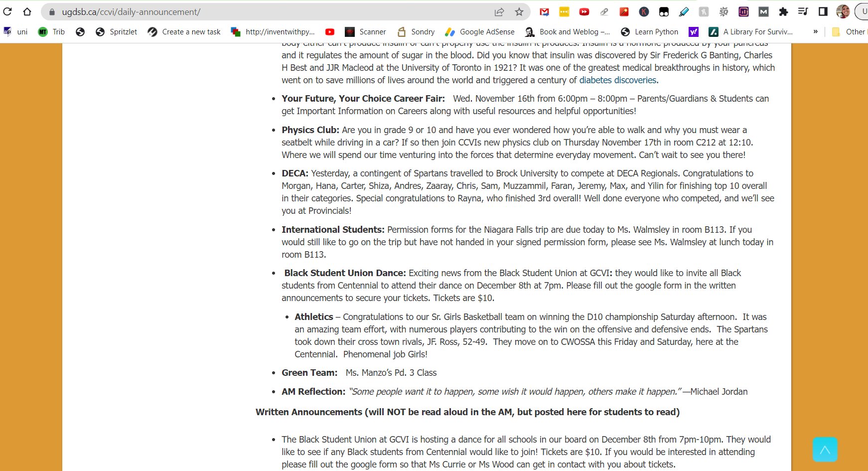Open the red magic wand extension icon
The height and width of the screenshot is (471, 868).
[624, 12]
